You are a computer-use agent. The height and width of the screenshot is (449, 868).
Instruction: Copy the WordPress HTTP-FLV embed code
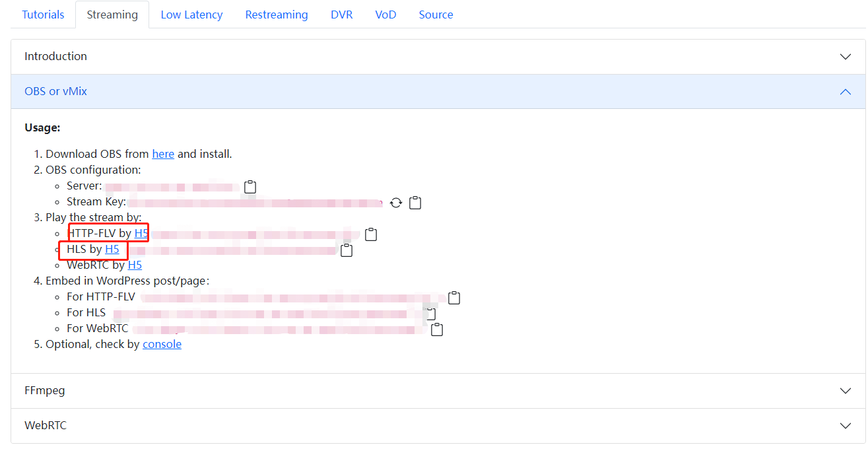[454, 298]
